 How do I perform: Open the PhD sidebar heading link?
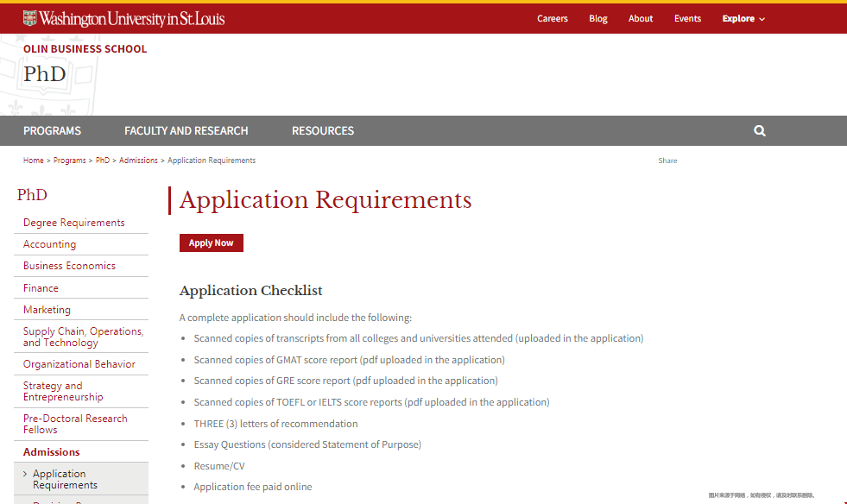click(32, 194)
